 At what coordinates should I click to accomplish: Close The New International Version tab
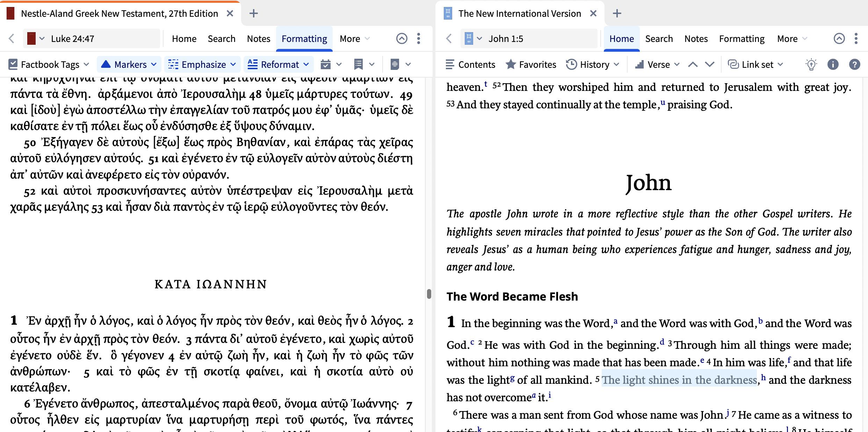pos(593,14)
